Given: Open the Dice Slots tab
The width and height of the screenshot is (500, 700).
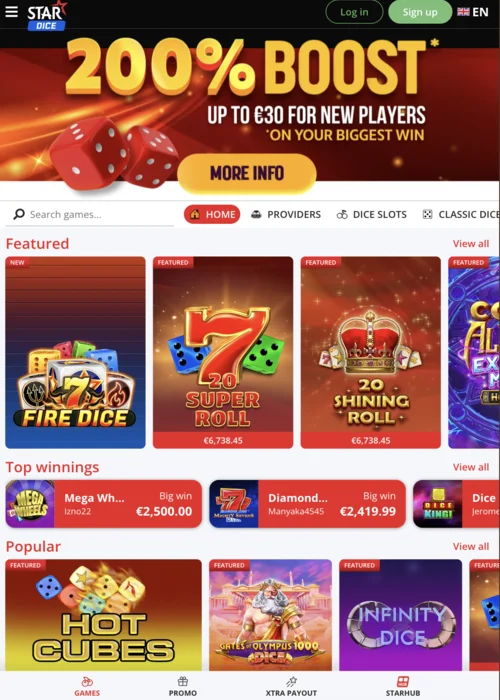Looking at the screenshot, I should 371,214.
